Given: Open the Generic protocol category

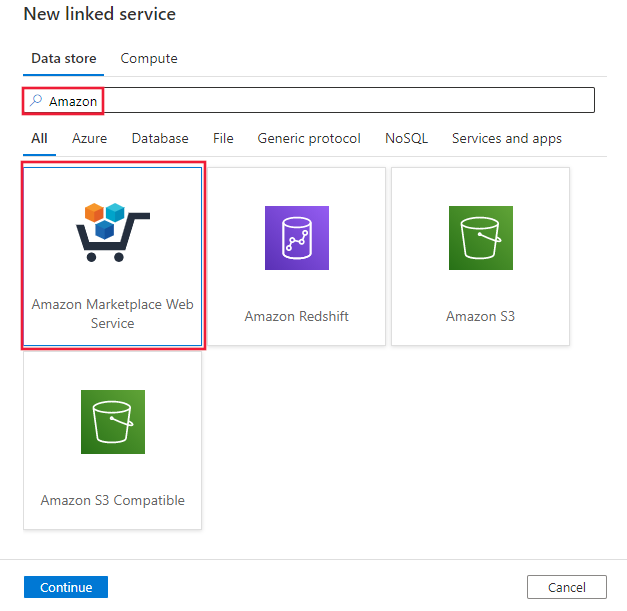Looking at the screenshot, I should coord(309,138).
